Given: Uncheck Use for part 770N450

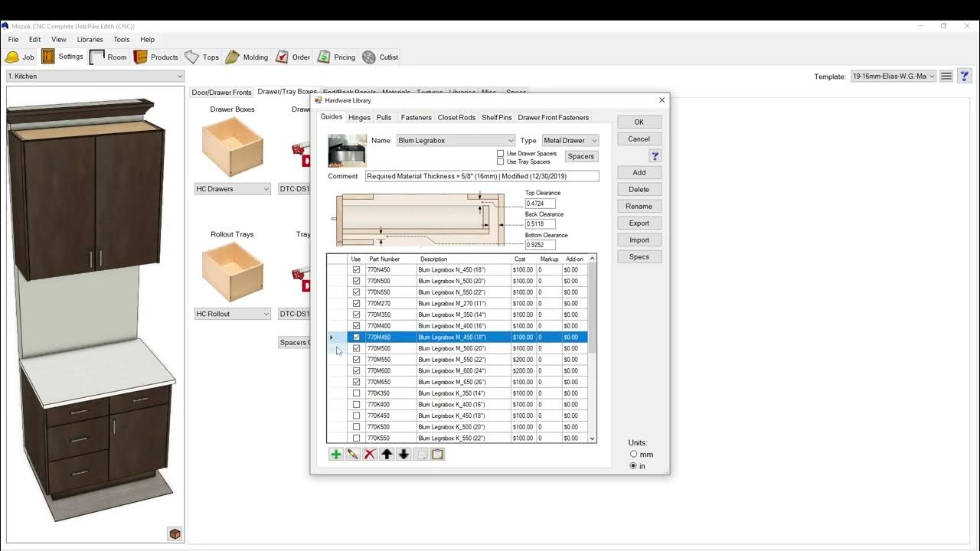Looking at the screenshot, I should [356, 269].
